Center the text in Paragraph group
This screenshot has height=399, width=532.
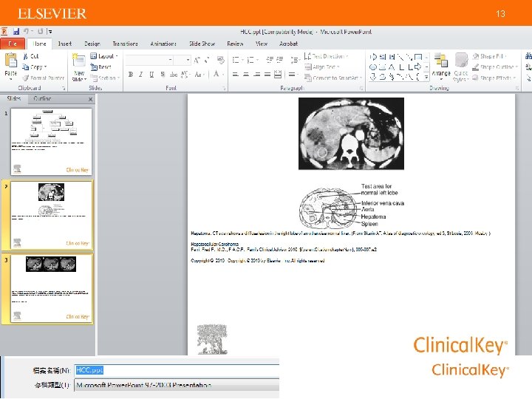(246, 75)
